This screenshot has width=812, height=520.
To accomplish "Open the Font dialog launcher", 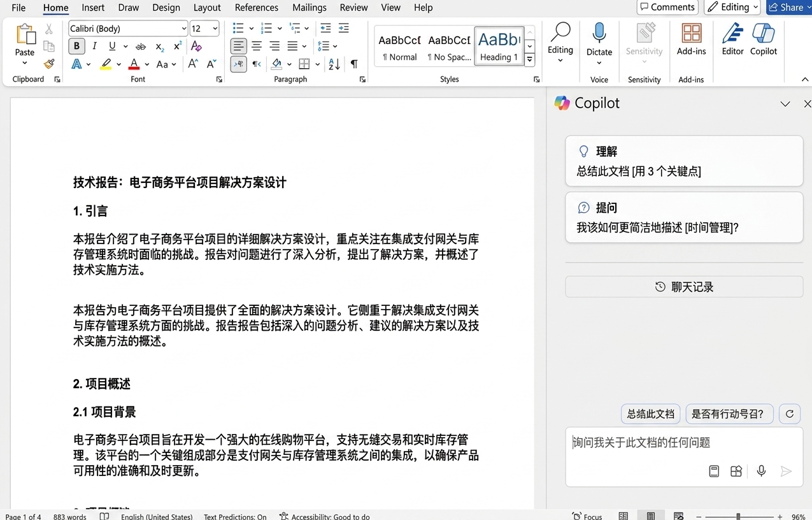I will coord(219,80).
